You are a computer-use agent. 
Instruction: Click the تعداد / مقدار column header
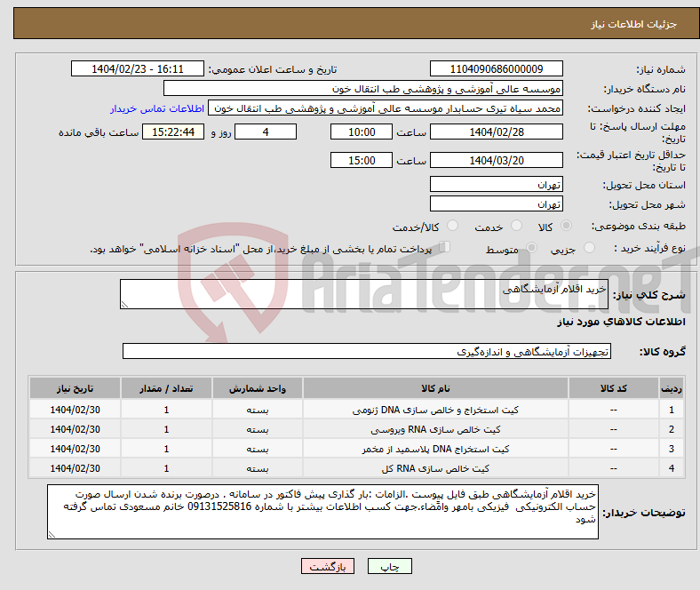tap(166, 388)
